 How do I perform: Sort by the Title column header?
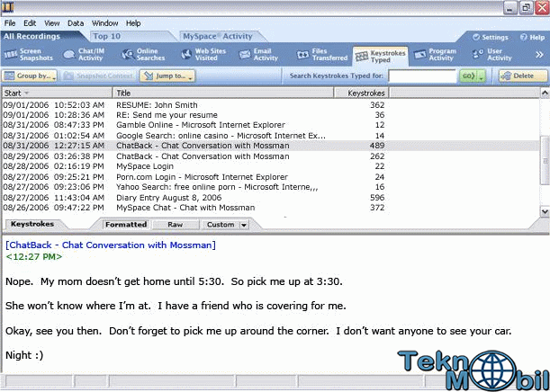(223, 93)
